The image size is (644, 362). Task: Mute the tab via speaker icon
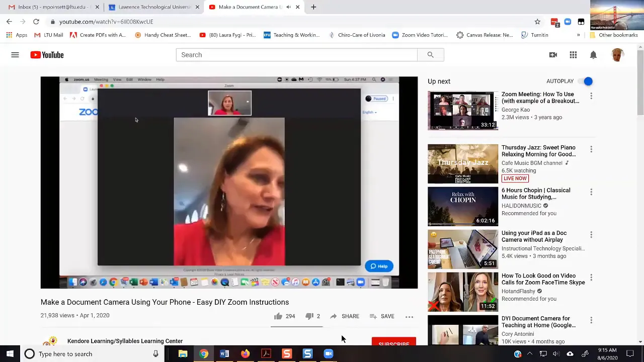(x=288, y=7)
